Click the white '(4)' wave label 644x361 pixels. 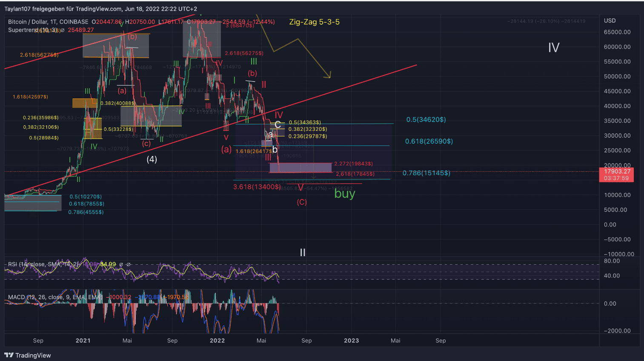[x=152, y=159]
